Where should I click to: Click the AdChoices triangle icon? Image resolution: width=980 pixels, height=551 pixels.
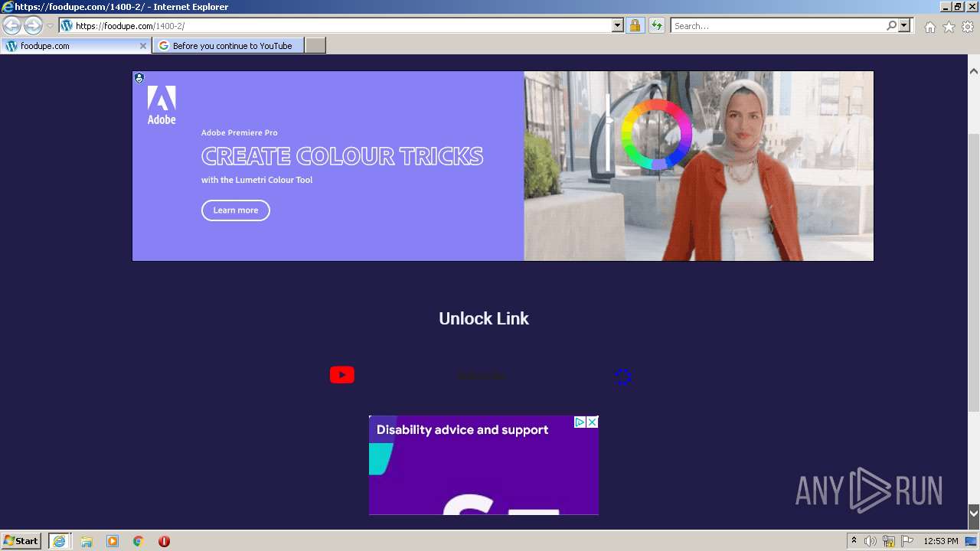click(580, 422)
